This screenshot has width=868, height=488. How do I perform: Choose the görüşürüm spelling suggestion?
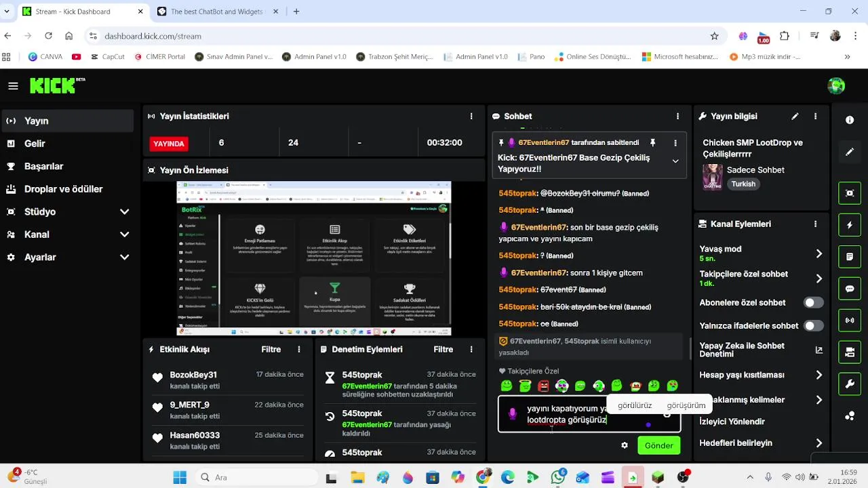[x=686, y=405]
